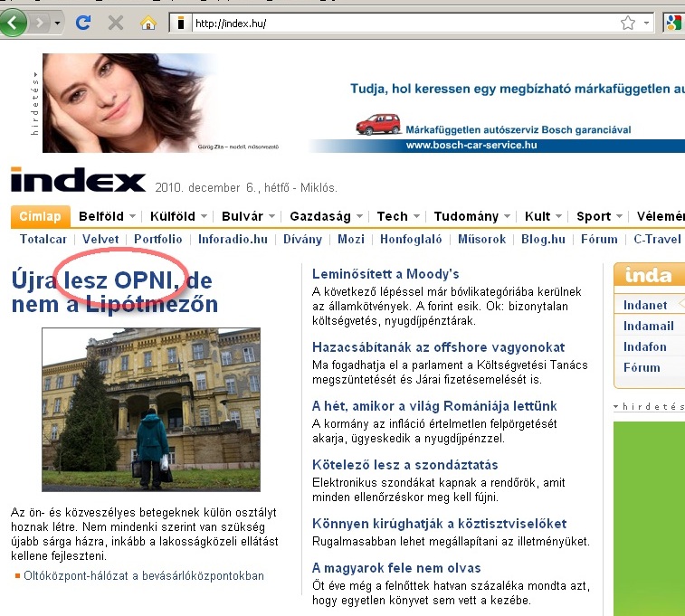Expand the Belföld menu arrow
The height and width of the screenshot is (616, 685).
[x=132, y=217]
